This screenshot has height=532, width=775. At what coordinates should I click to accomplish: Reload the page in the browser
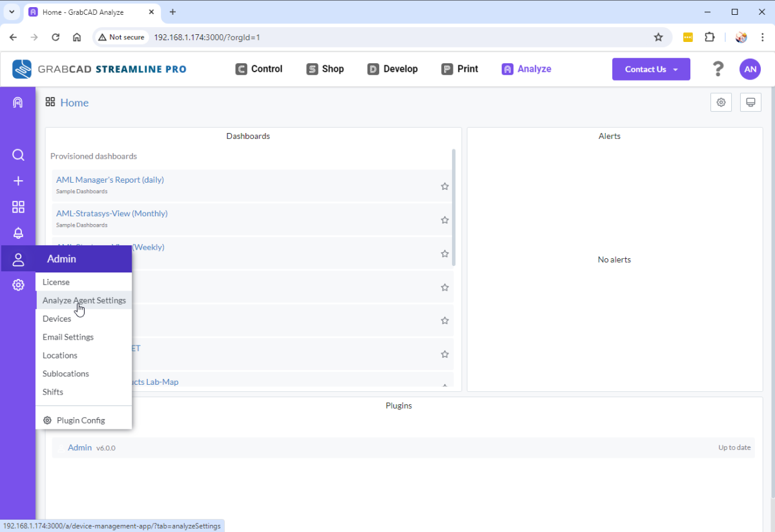56,37
